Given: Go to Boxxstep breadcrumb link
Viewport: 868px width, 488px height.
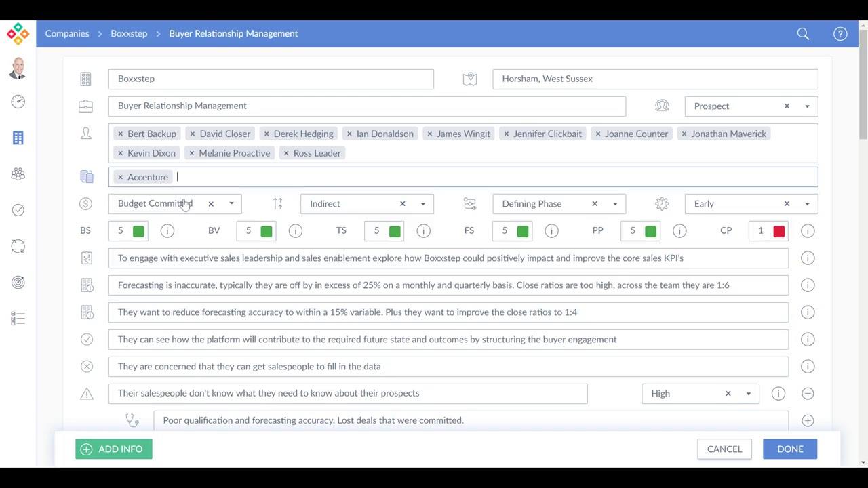Looking at the screenshot, I should coord(129,34).
